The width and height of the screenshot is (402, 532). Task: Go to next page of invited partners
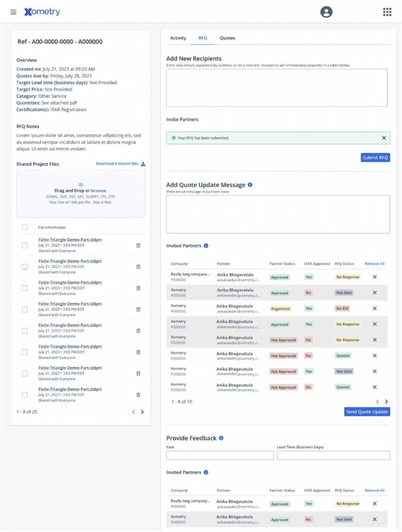click(x=386, y=401)
